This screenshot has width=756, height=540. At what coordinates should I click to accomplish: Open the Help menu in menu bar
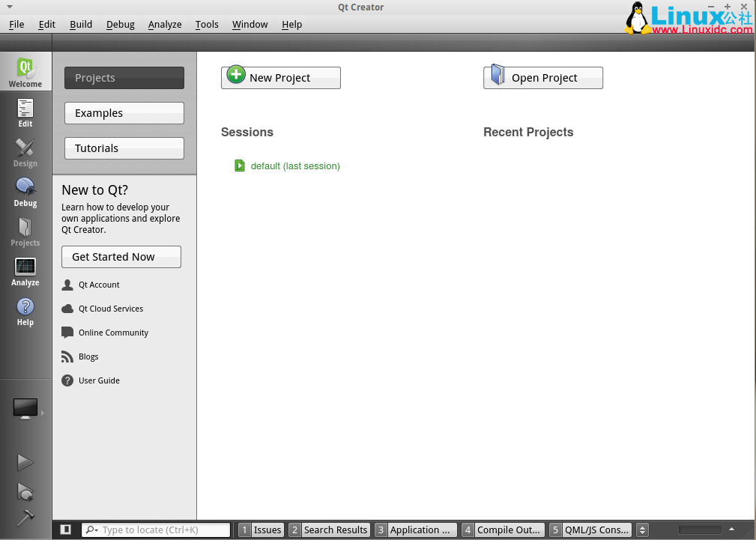[x=291, y=25]
